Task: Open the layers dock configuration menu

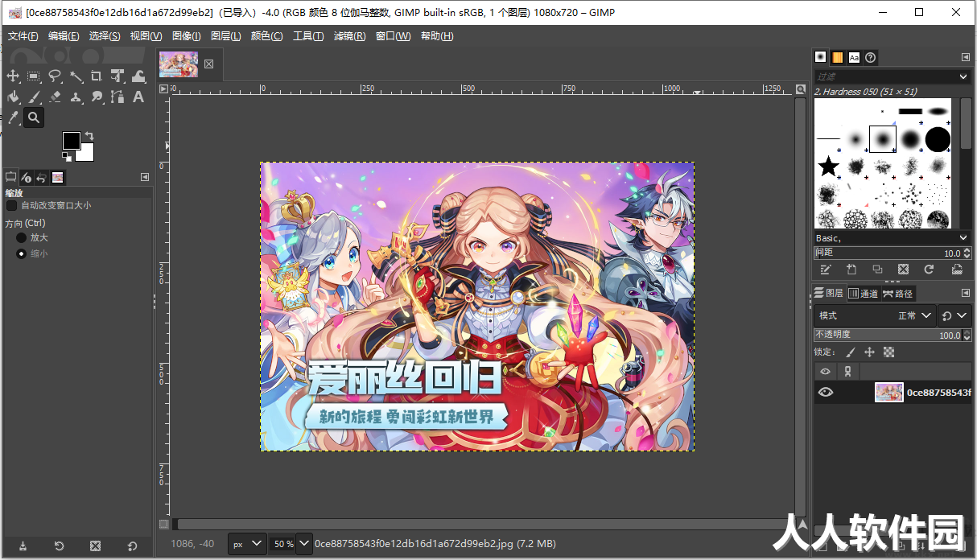Action: click(966, 294)
